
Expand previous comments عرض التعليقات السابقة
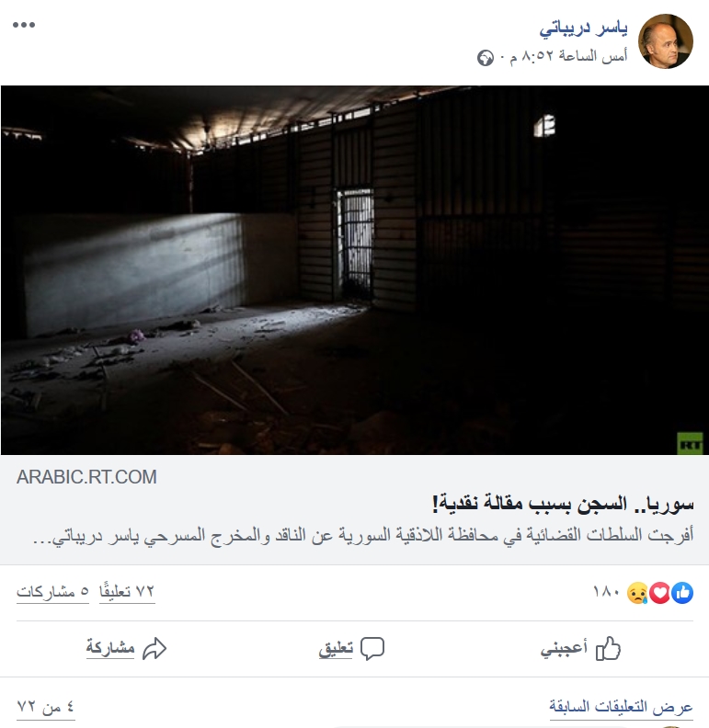[x=621, y=707]
